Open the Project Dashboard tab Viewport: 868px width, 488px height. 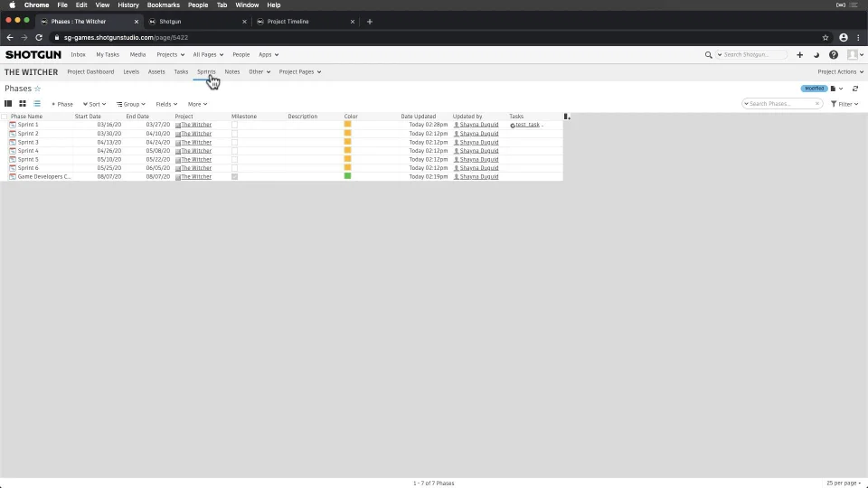coord(90,72)
